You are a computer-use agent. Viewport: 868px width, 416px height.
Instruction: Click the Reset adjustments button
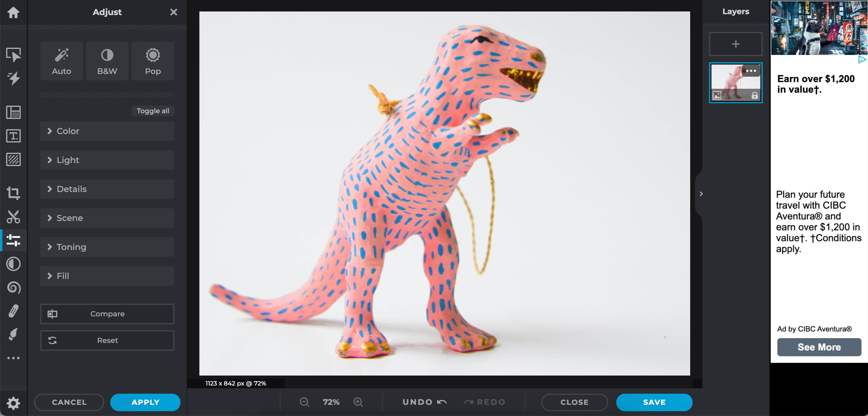[x=107, y=340]
